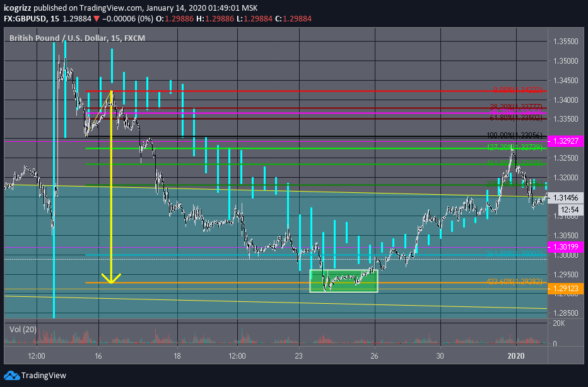The height and width of the screenshot is (387, 588).
Task: Click the low value L:1.29884
Action: tap(254, 19)
